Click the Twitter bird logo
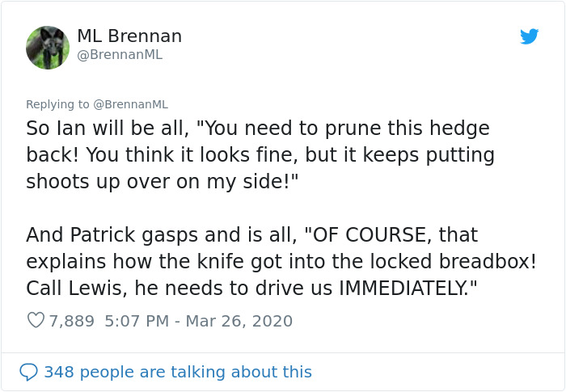Image resolution: width=566 pixels, height=392 pixels. coord(530,36)
